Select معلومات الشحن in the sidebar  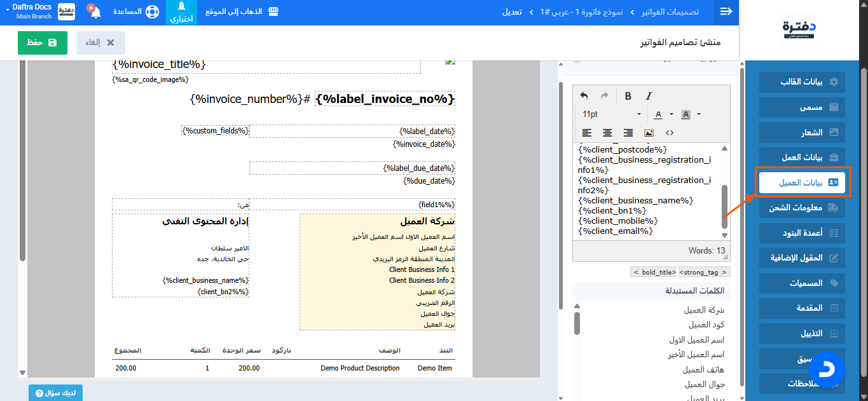[x=802, y=208]
